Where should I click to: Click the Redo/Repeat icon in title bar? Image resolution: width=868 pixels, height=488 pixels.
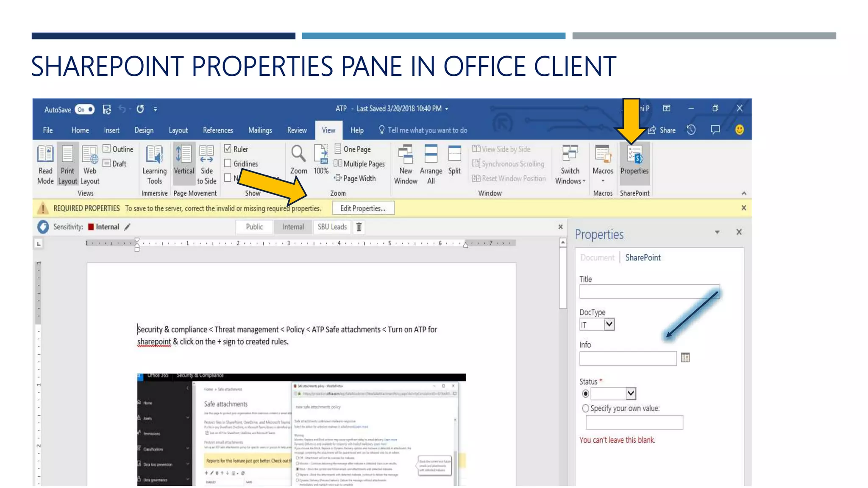(140, 109)
